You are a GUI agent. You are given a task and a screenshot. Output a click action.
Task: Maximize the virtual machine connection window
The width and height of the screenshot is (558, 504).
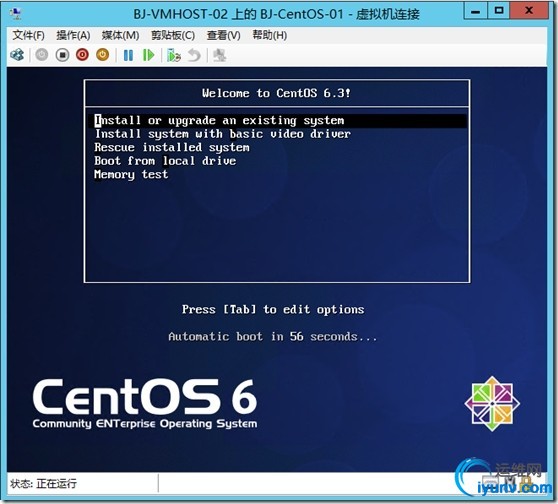click(x=499, y=11)
